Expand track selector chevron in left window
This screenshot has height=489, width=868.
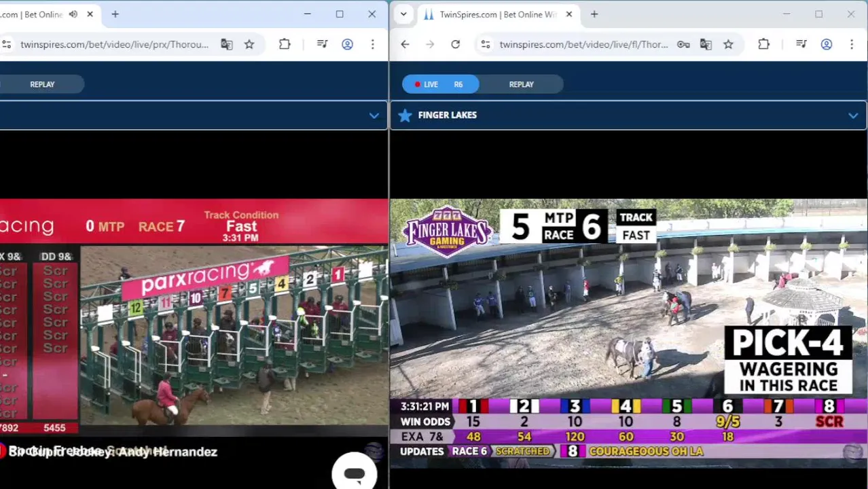point(374,115)
